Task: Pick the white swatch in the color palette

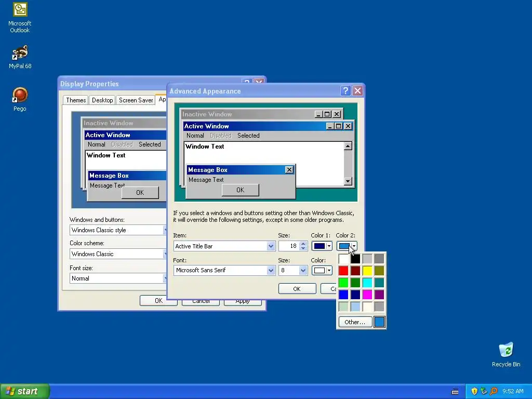Action: pos(343,259)
